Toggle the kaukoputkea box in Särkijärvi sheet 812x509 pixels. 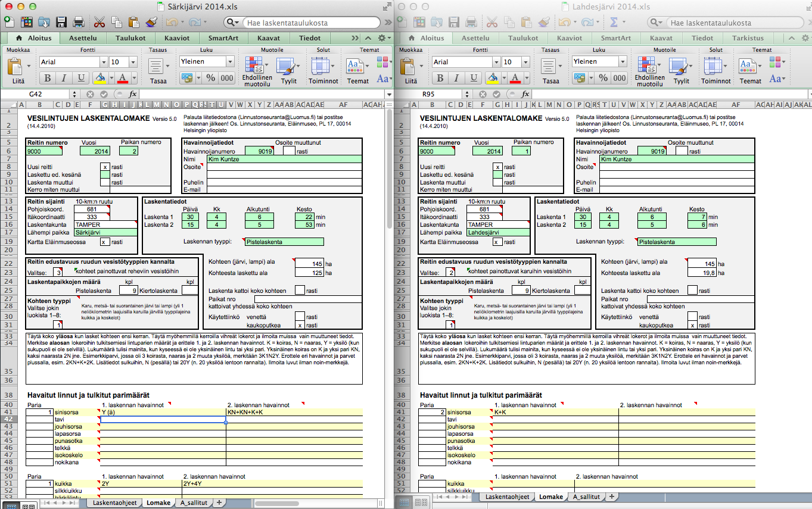point(300,326)
